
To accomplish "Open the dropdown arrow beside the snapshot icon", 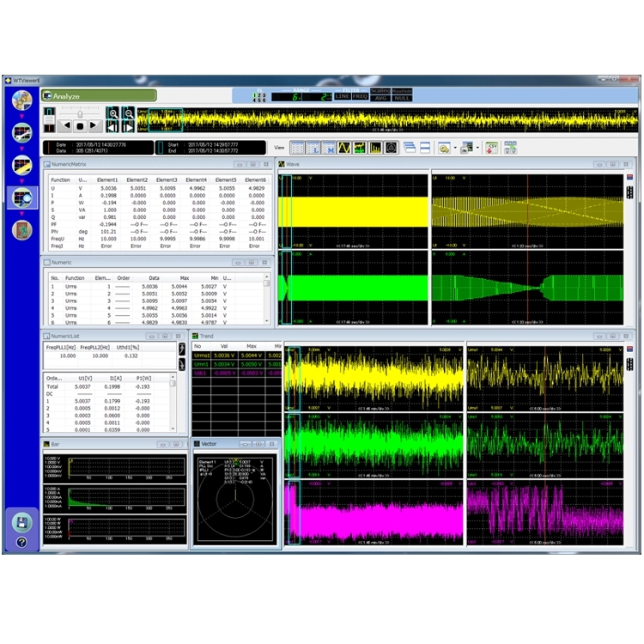I will [x=454, y=148].
